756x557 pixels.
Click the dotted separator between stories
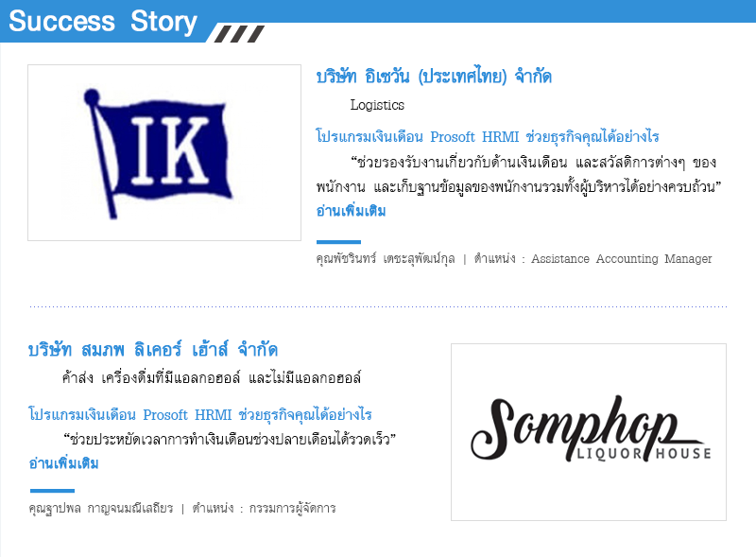pos(378,306)
